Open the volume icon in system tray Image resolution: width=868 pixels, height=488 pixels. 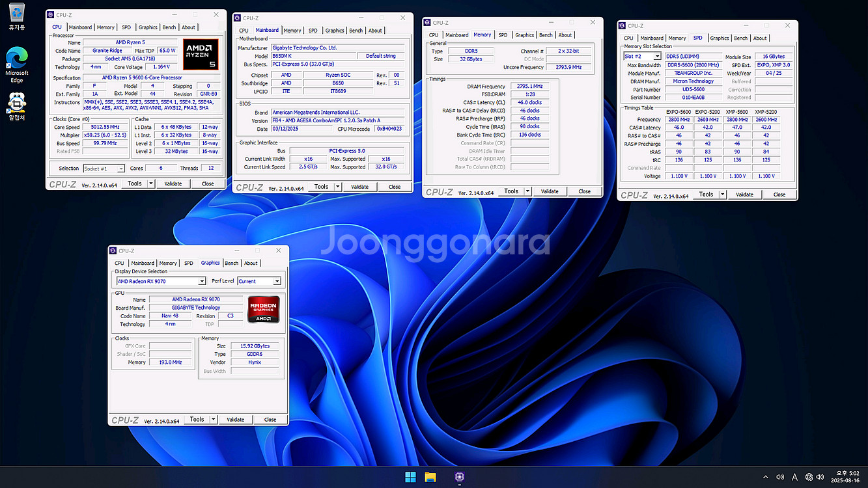(780, 478)
